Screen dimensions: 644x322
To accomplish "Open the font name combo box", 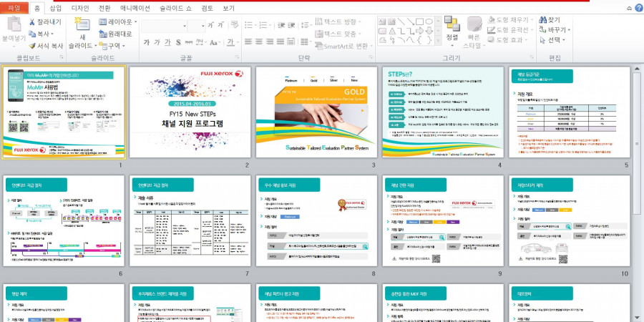I will click(x=165, y=26).
